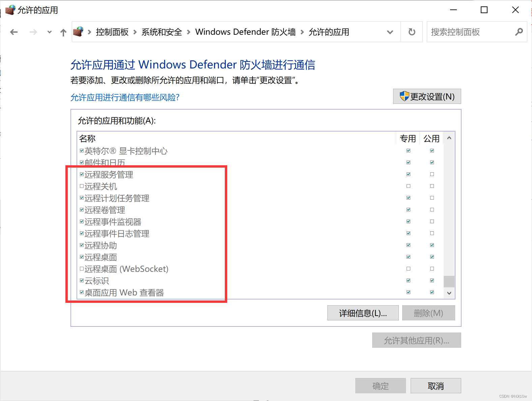Select the 桌面应用 Web 查看器 row
Image resolution: width=532 pixels, height=401 pixels.
tap(261, 292)
